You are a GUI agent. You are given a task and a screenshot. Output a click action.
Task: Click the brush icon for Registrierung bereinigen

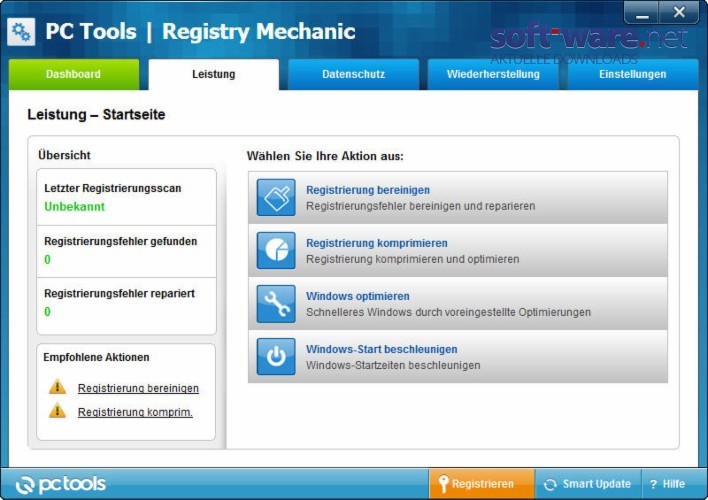(276, 197)
